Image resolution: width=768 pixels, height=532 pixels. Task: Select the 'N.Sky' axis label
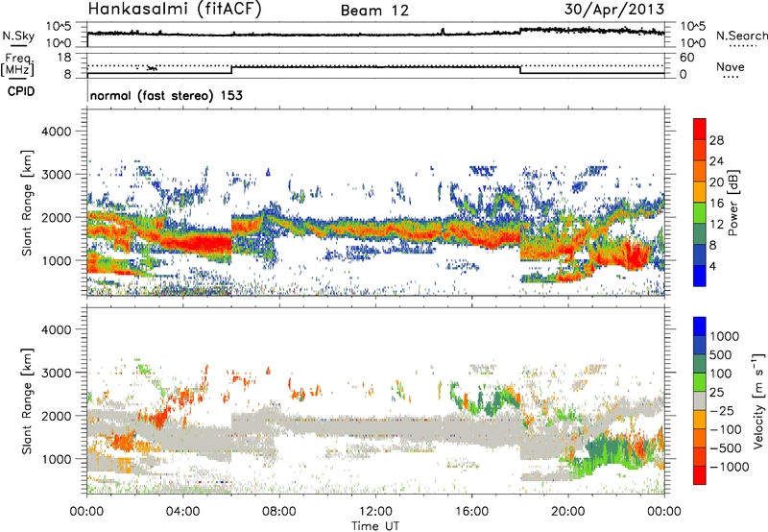(18, 36)
